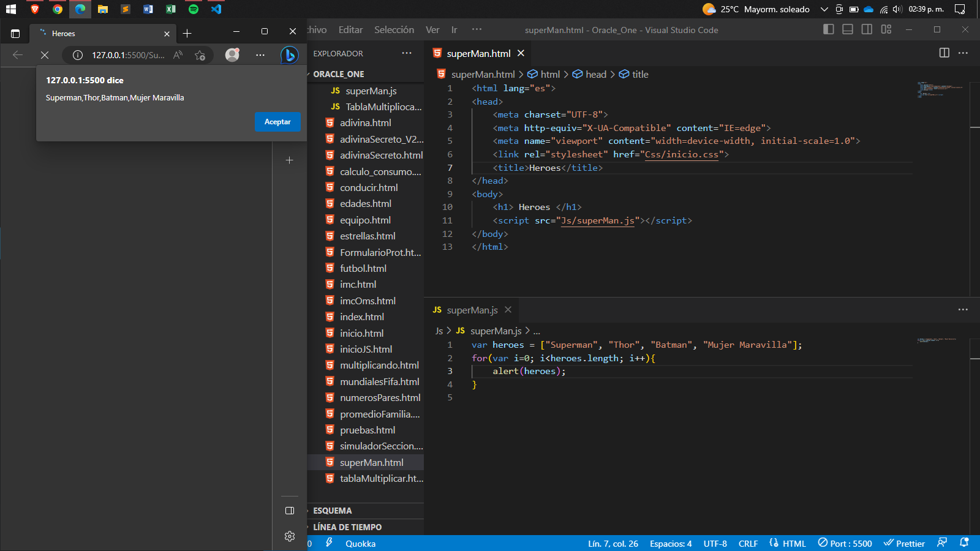
Task: Click Lín. 7, col. 26 status item
Action: [x=613, y=544]
